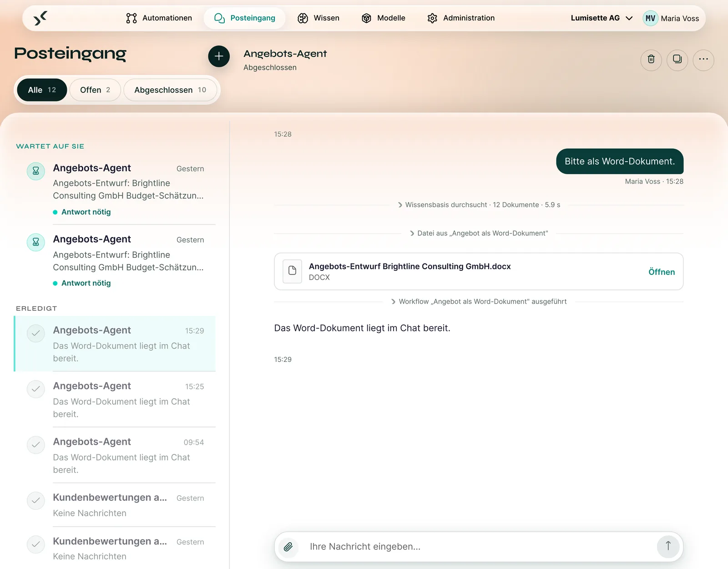Open the Lumisette AG organization dropdown
Viewport: 728px width, 569px height.
point(602,18)
